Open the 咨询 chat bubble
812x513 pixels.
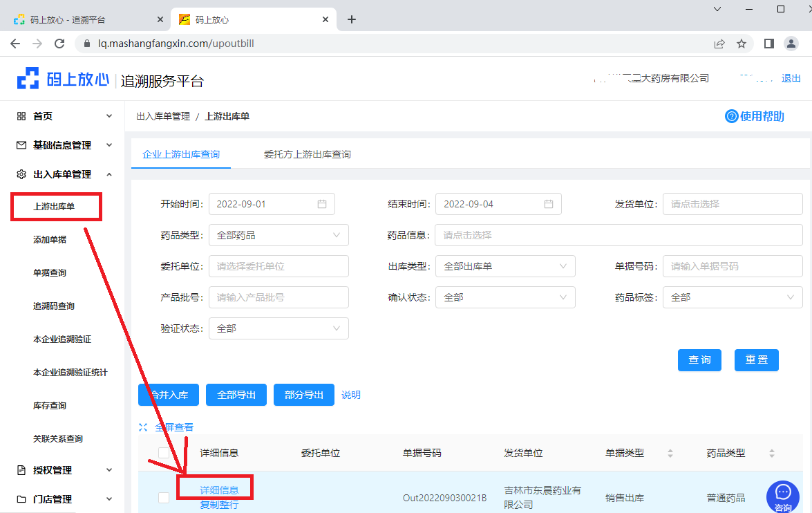click(x=783, y=497)
